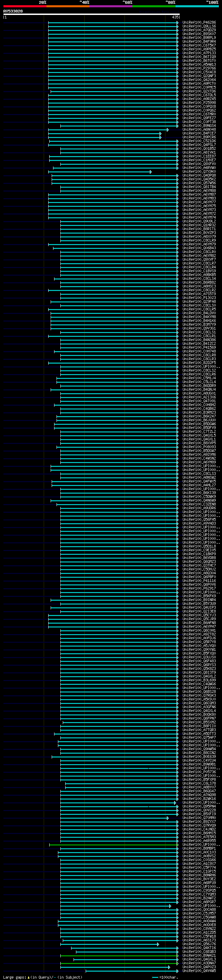Screen dimensions: 222x980
Task: Click the UniRef100_Q2XTD6 label
Action: [x=199, y=91]
